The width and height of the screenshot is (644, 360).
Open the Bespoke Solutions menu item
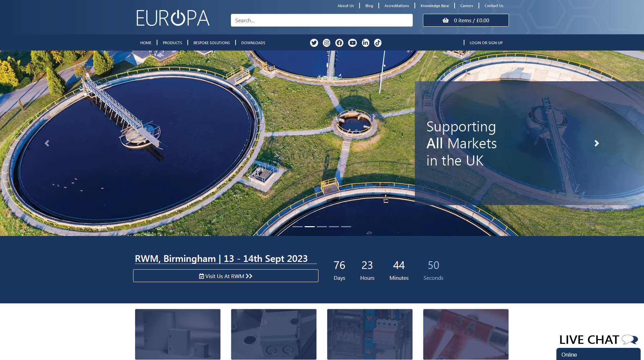[x=211, y=43]
